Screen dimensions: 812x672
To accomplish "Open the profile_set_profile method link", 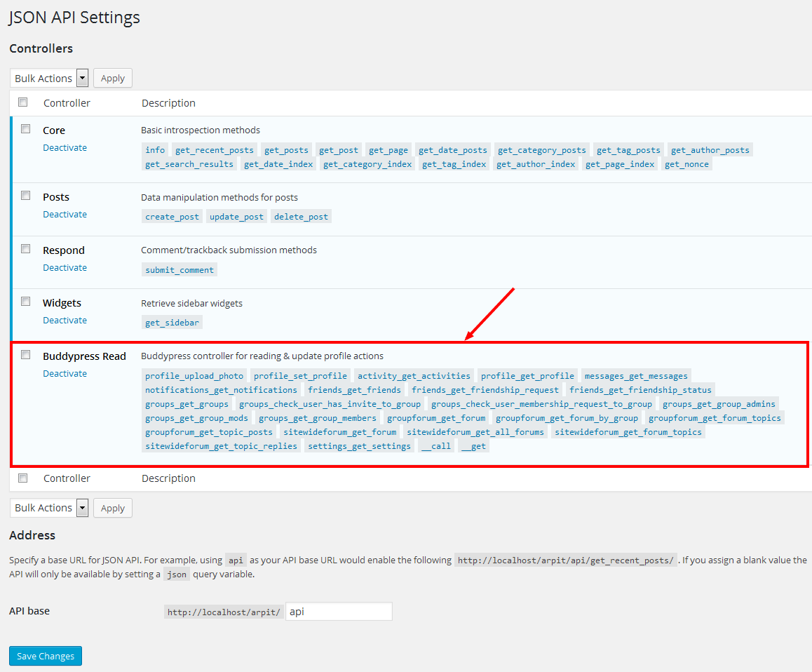I will (300, 376).
